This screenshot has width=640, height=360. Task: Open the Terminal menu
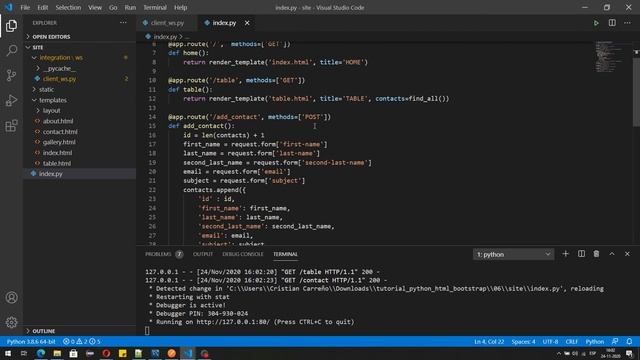pos(155,7)
